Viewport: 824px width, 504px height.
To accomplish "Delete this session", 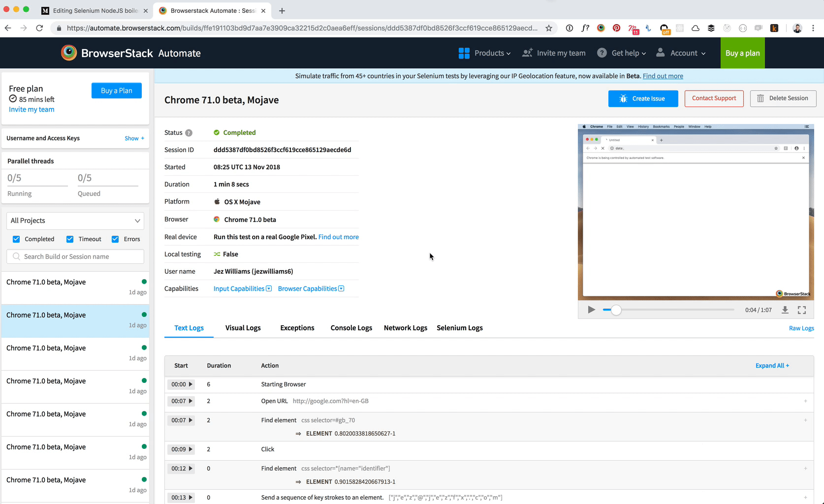I will coord(783,98).
